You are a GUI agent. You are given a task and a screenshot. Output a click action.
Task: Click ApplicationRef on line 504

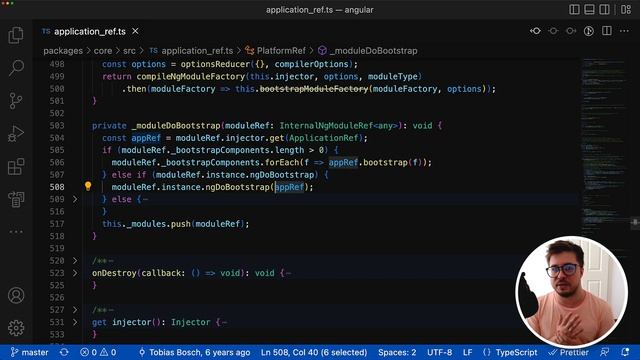pos(323,138)
